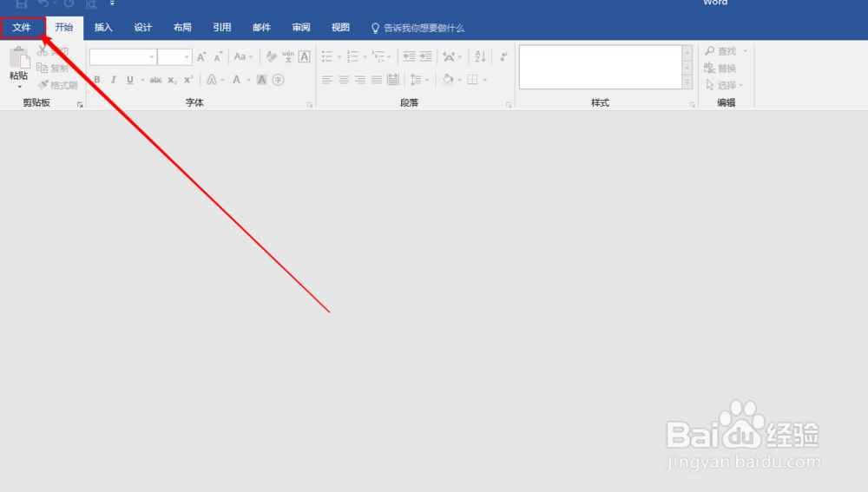The image size is (868, 492).
Task: Switch to the 布局 (Layout) tab
Action: click(x=182, y=28)
